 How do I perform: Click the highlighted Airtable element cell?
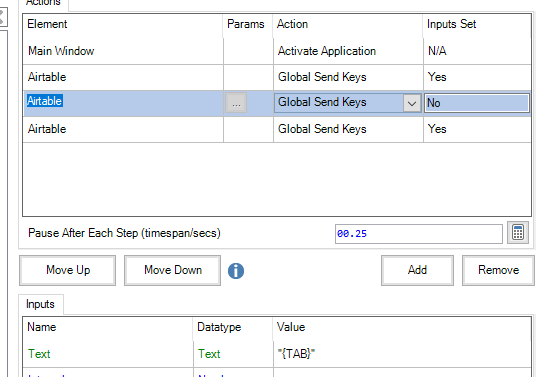pos(123,103)
